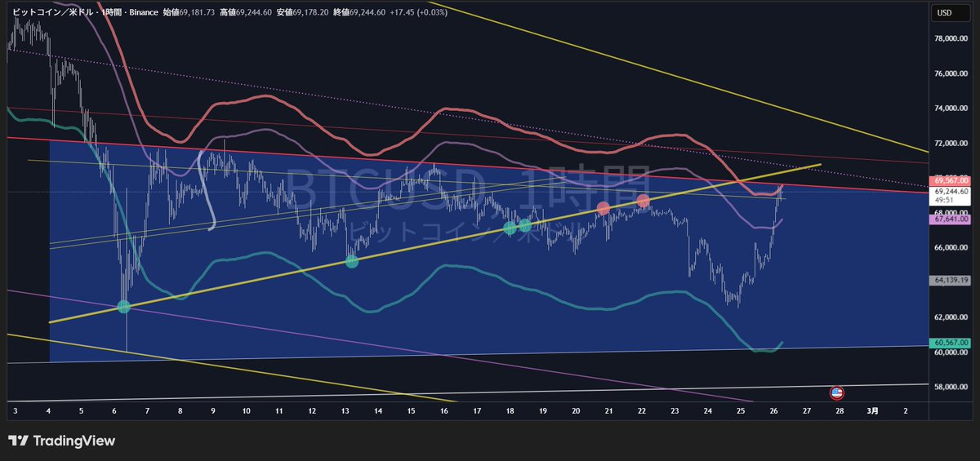Click the gray 64,139.19 price label
The image size is (980, 461).
coord(950,281)
